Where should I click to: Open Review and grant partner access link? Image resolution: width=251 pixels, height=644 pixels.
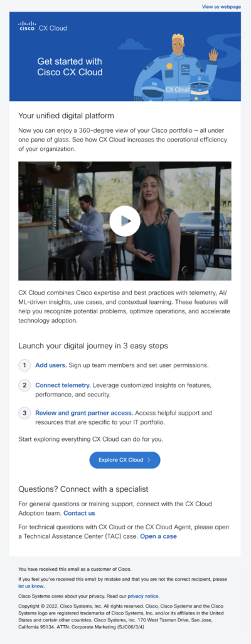coord(84,413)
